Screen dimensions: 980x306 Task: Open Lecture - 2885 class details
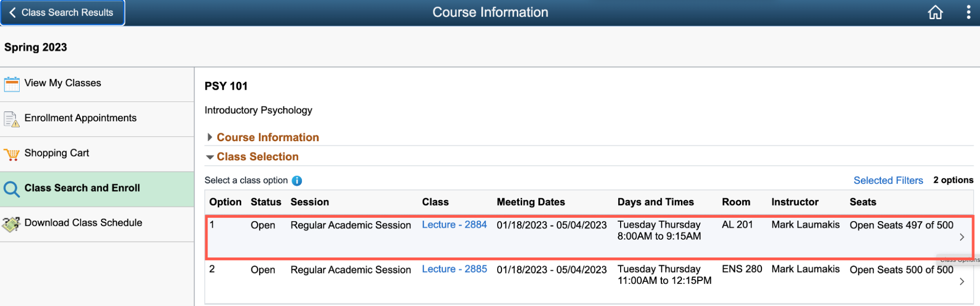click(x=454, y=269)
